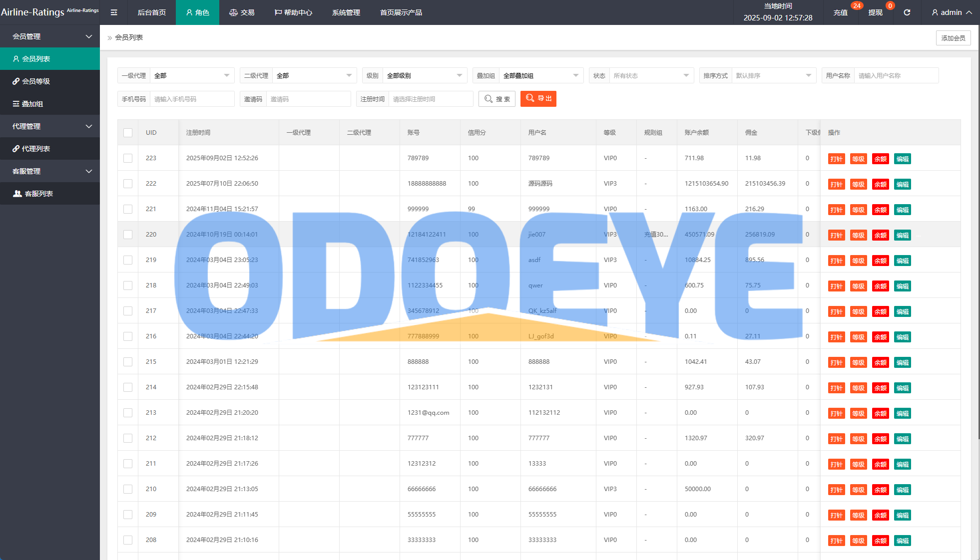Viewport: 980px width, 560px height.
Task: Open 代理列表 sidebar item
Action: click(36, 149)
